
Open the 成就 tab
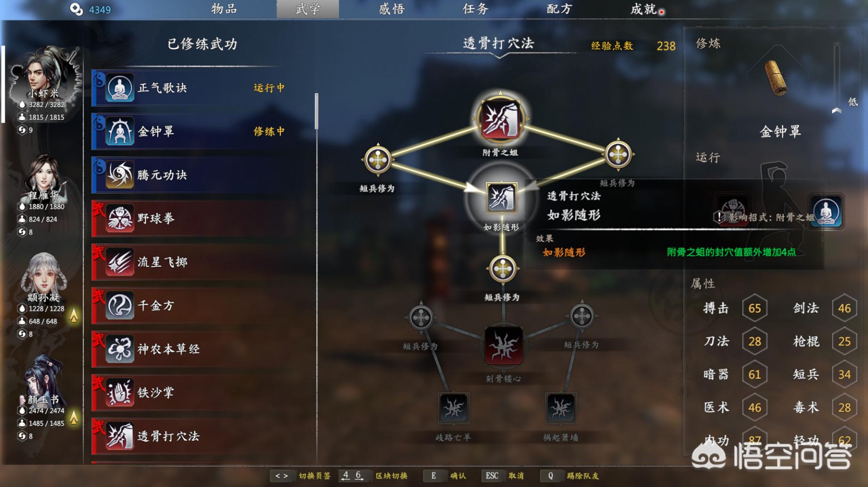(645, 9)
